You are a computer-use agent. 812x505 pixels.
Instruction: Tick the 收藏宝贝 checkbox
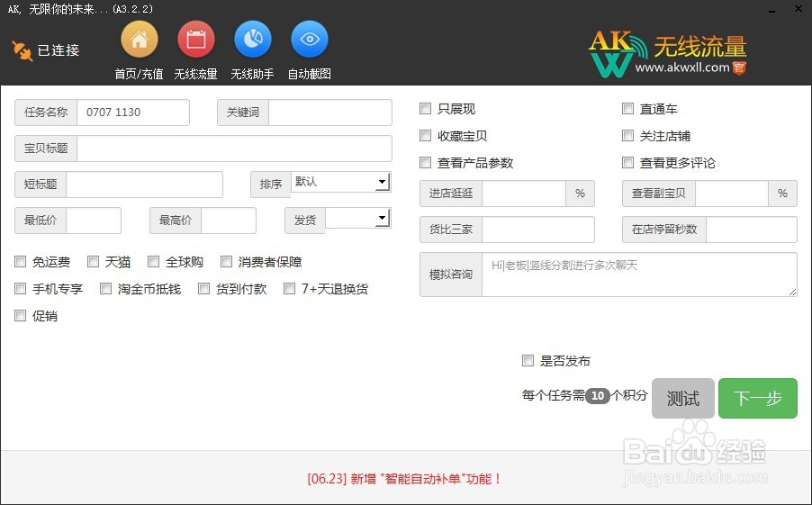tap(425, 135)
